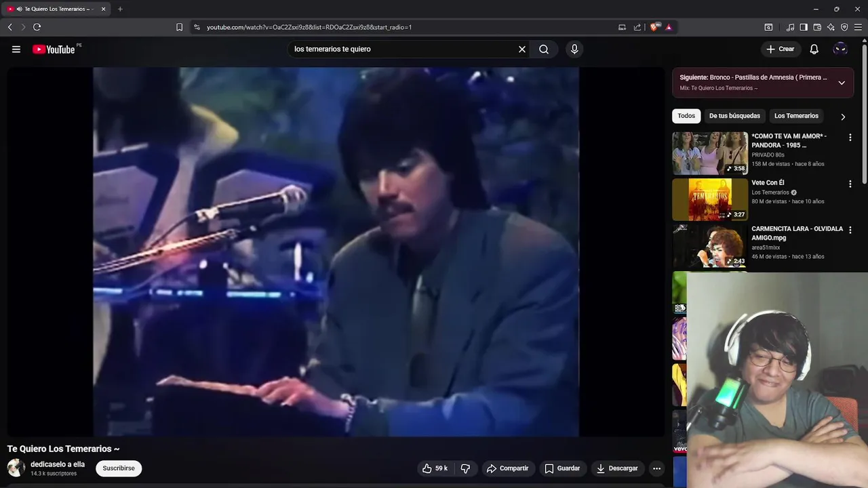Click the browser address bar URL
The image size is (868, 488).
point(309,27)
